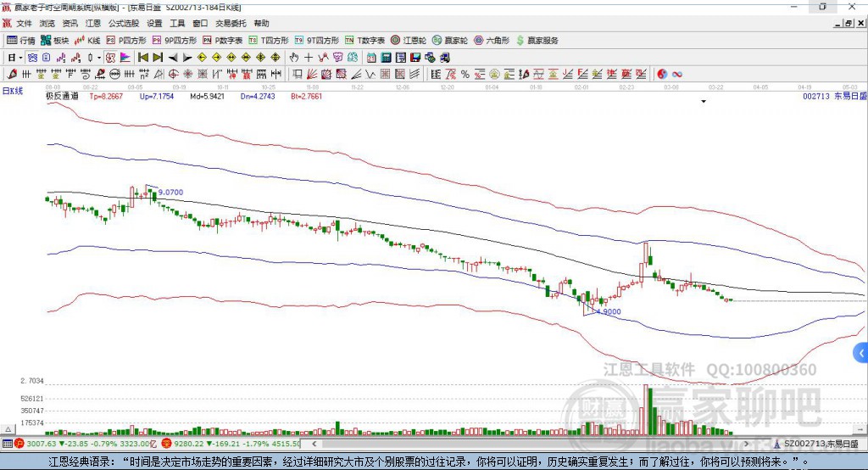This screenshot has height=470, width=868.
Task: Open the 江恩 menu
Action: [93, 23]
